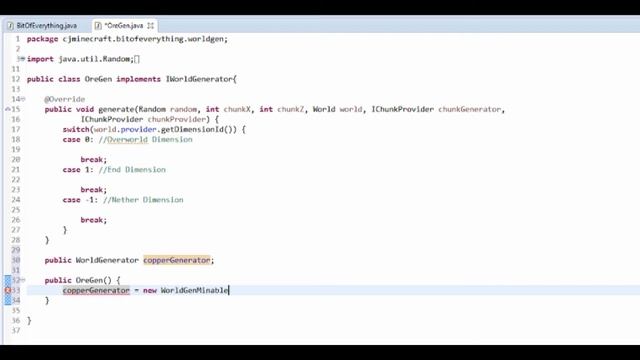Click the 'break;' statement on line 20
This screenshot has height=360, width=640.
93,159
